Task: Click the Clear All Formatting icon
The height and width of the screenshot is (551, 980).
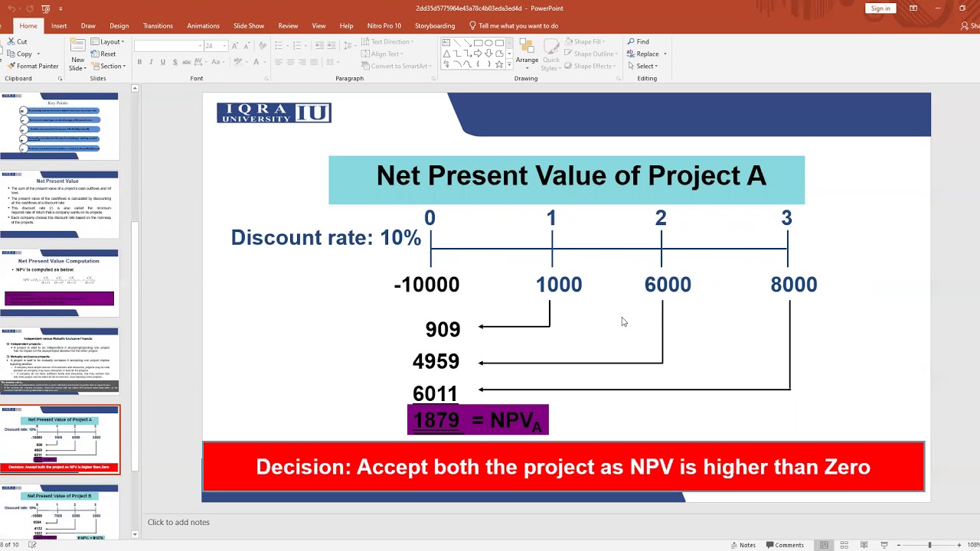Action: [x=263, y=46]
